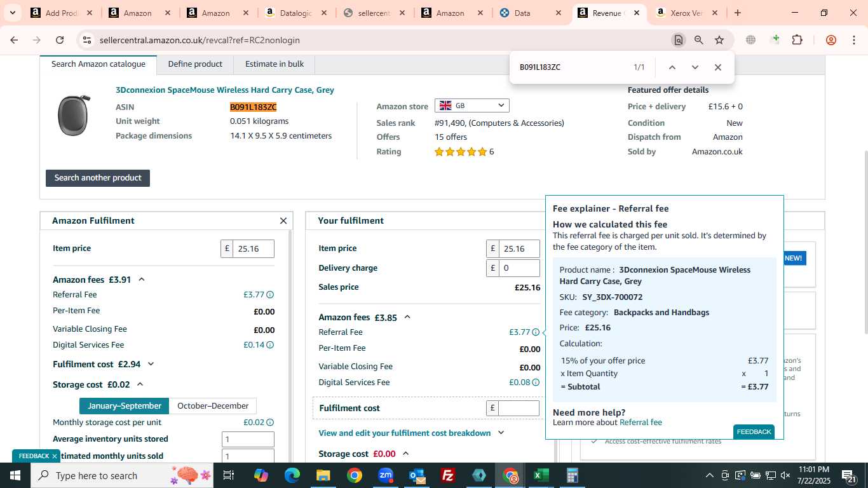Open a new browser tab

738,13
